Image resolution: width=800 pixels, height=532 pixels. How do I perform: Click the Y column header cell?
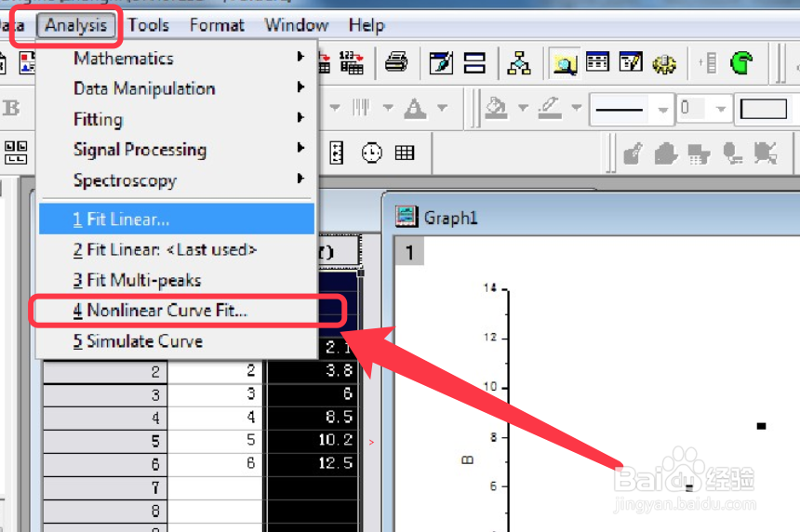pos(340,251)
